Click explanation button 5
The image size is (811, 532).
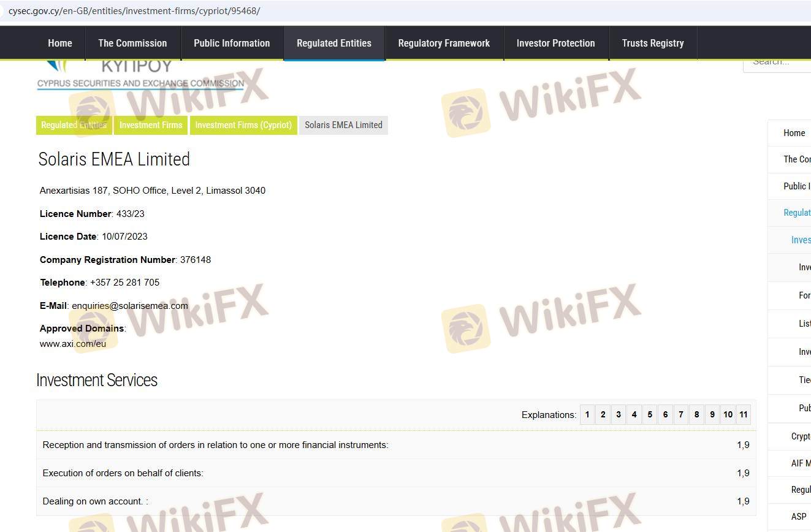point(650,415)
